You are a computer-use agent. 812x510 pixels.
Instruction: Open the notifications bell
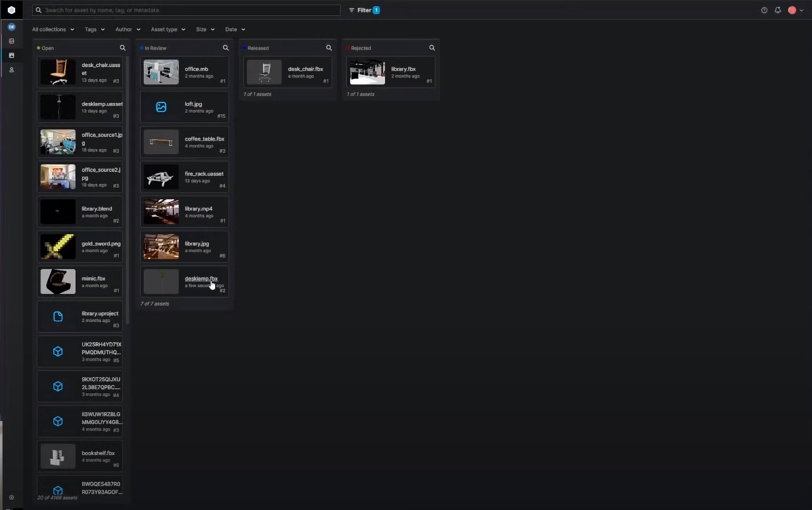(x=777, y=10)
